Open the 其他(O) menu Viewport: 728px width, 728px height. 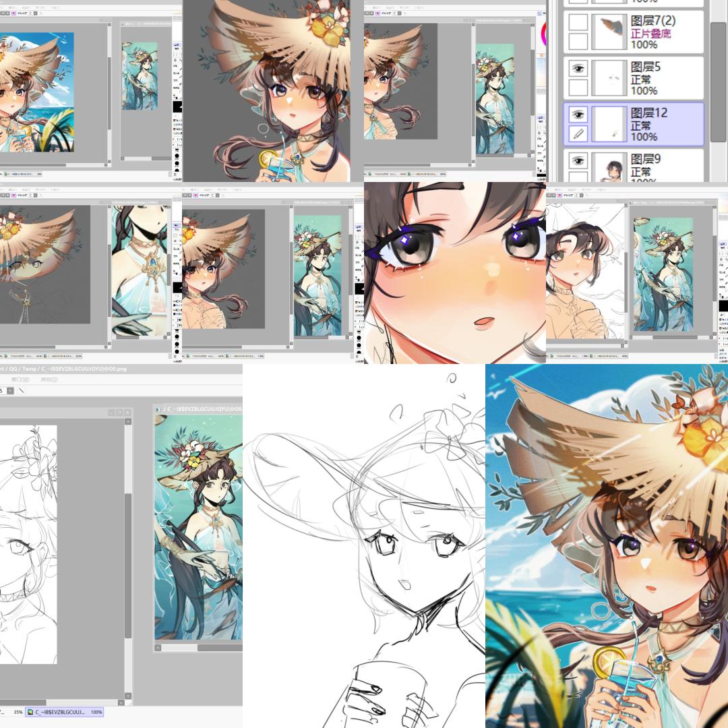click(49, 380)
